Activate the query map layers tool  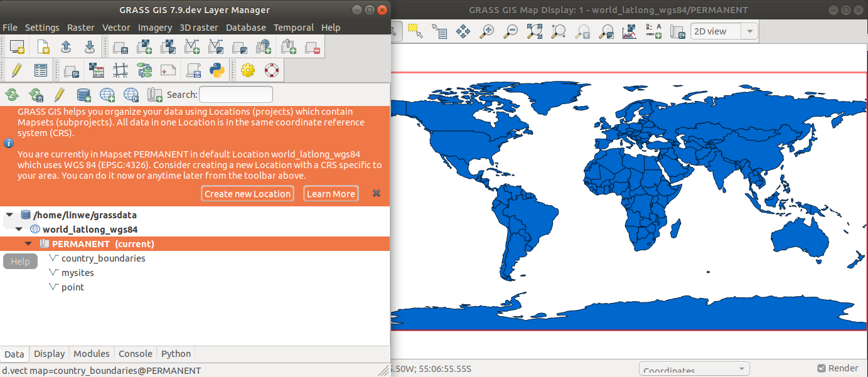(439, 31)
